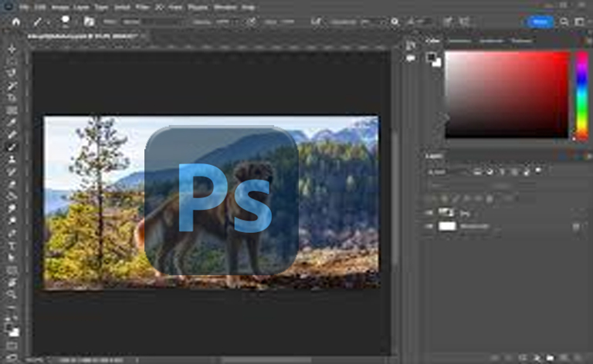Select the Crop tool
593x364 pixels.
[12, 98]
